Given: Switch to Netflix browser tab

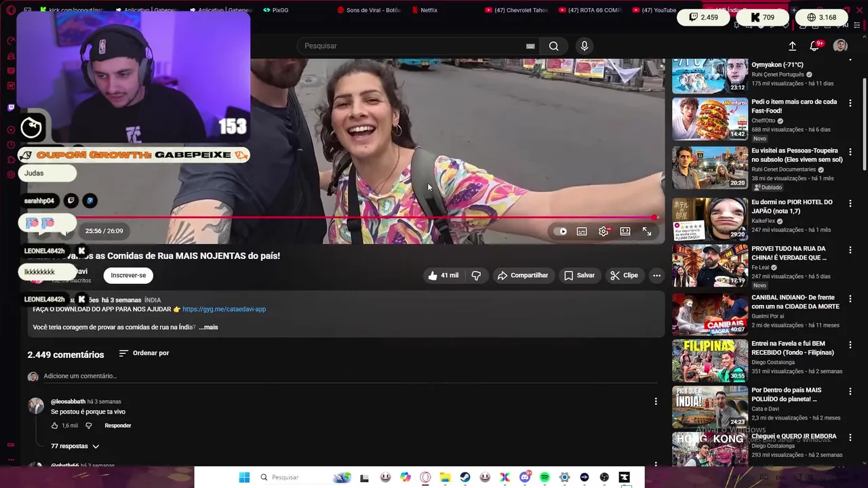Looking at the screenshot, I should click(425, 10).
